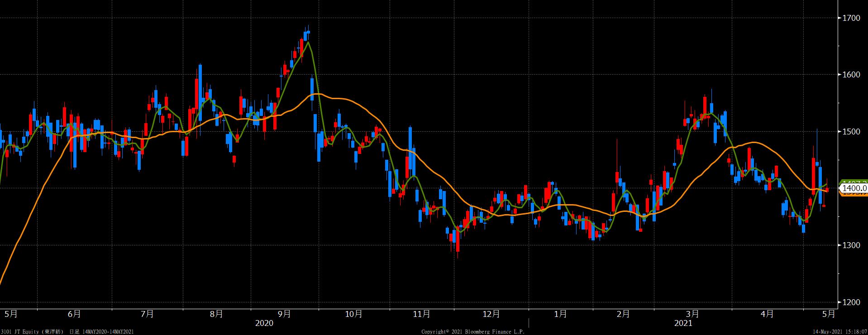Click the orange moving average value tag

click(854, 194)
